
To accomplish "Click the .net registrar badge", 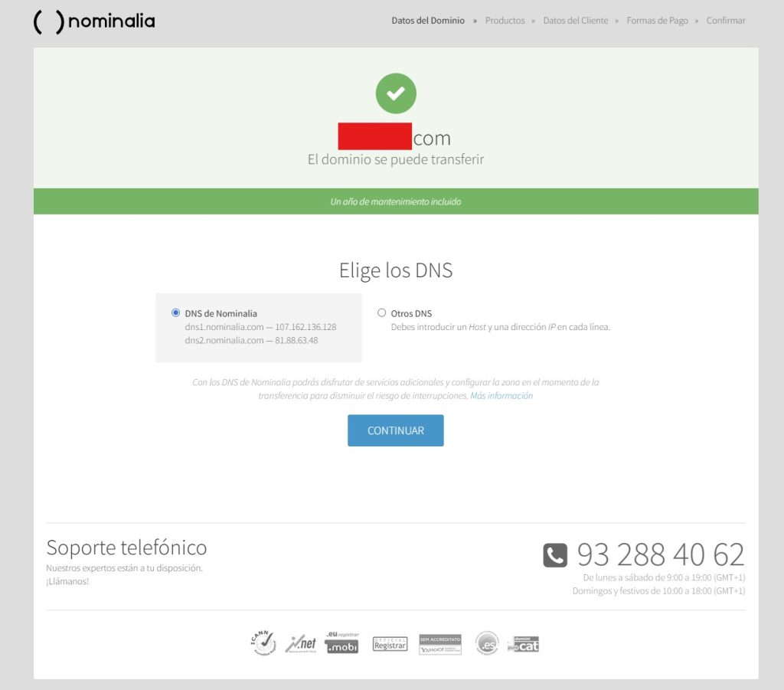I will (301, 644).
